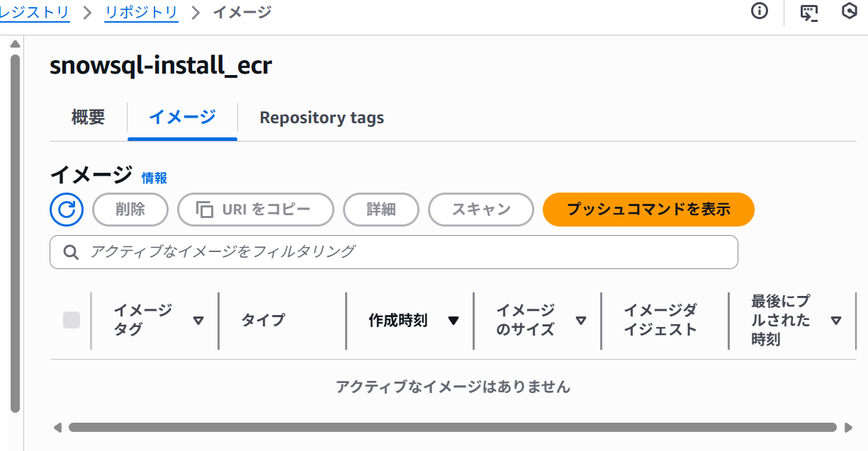Screen dimensions: 868x451
Task: Sort by イメージタグ column arrow
Action: (198, 321)
